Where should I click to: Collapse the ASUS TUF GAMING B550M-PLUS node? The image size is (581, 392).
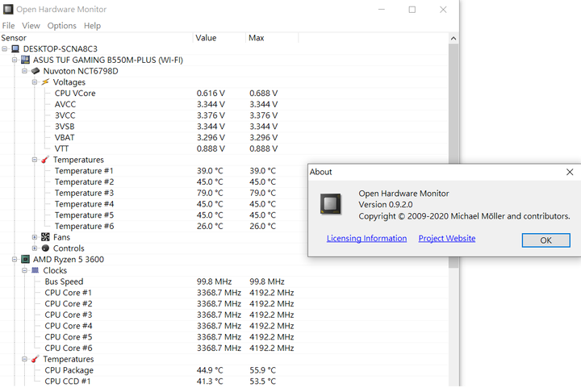[15, 60]
